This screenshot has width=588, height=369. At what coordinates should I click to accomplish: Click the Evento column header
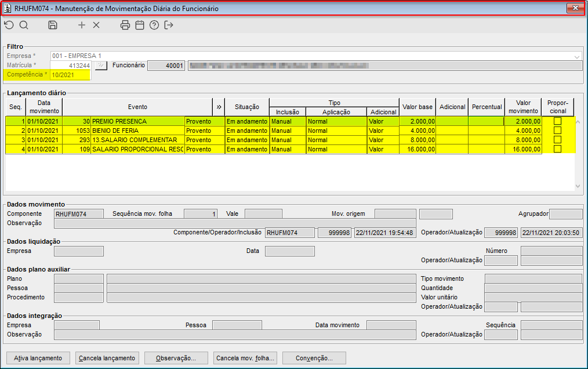137,107
